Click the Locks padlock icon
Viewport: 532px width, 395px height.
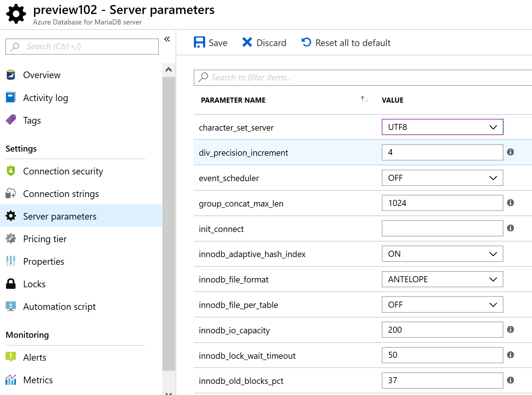click(x=11, y=284)
